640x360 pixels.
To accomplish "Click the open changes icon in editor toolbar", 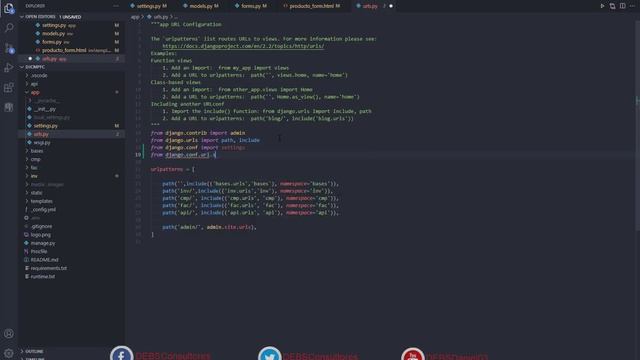I will 612,6.
